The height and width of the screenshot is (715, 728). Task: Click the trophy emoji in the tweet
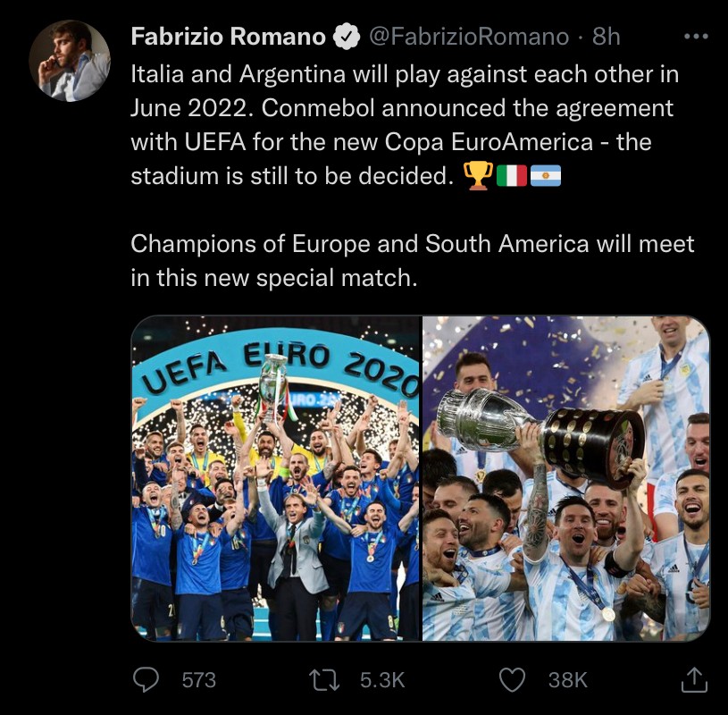(x=479, y=176)
